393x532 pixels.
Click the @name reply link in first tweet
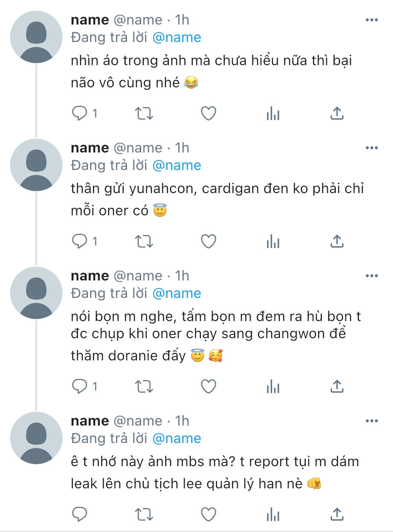coord(177,38)
